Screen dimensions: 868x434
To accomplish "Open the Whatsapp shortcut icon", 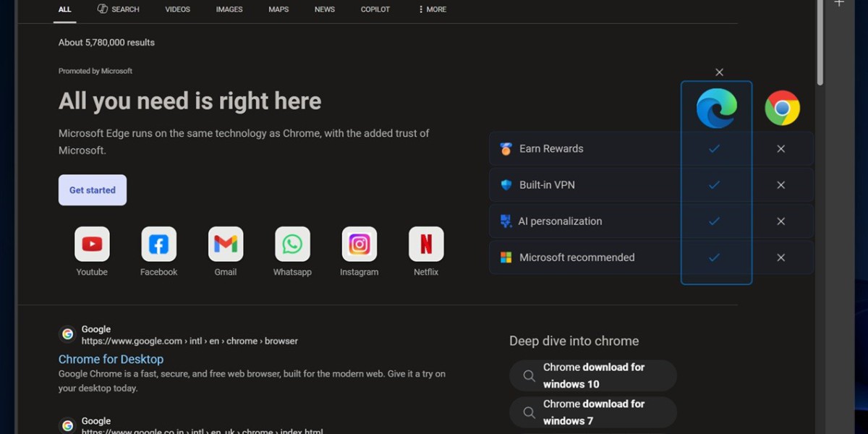I will click(292, 244).
